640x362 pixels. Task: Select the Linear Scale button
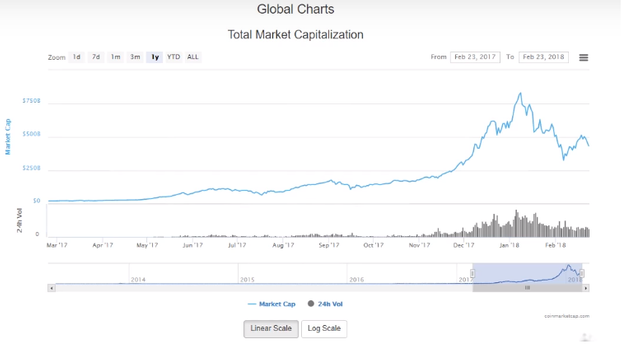pos(271,329)
